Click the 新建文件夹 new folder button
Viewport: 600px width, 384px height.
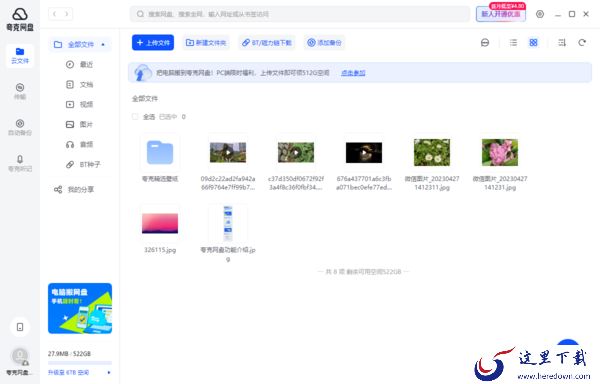tap(206, 42)
